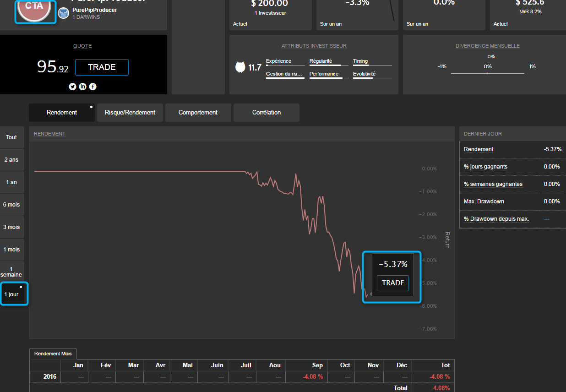Image resolution: width=566 pixels, height=392 pixels.
Task: Click the Rendement Mois table tab
Action: click(54, 354)
